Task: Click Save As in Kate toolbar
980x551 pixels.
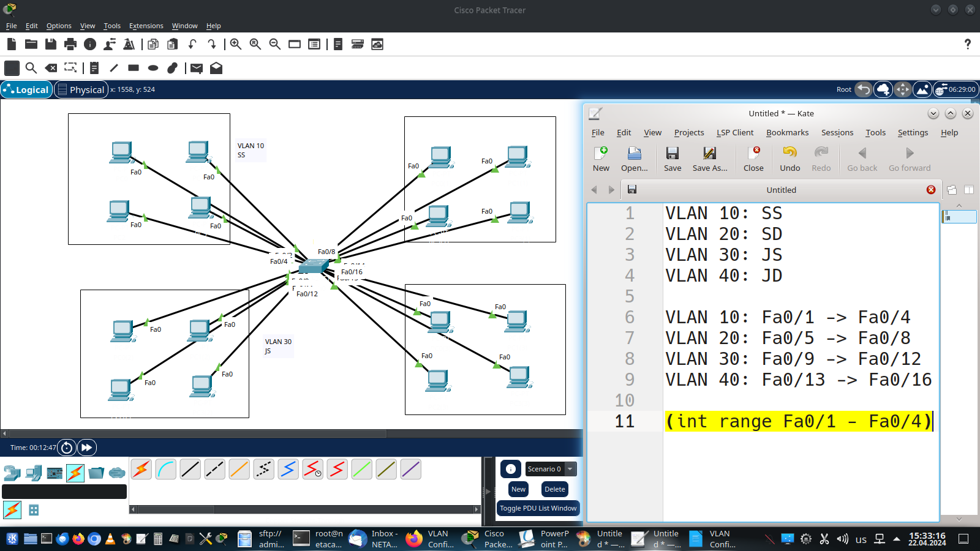Action: pos(710,159)
